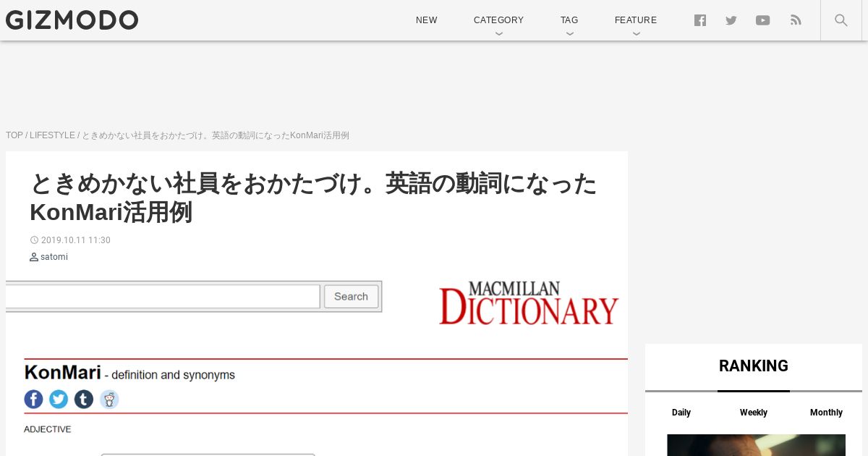This screenshot has height=456, width=868.
Task: Open the NEW menu item
Action: 427,20
